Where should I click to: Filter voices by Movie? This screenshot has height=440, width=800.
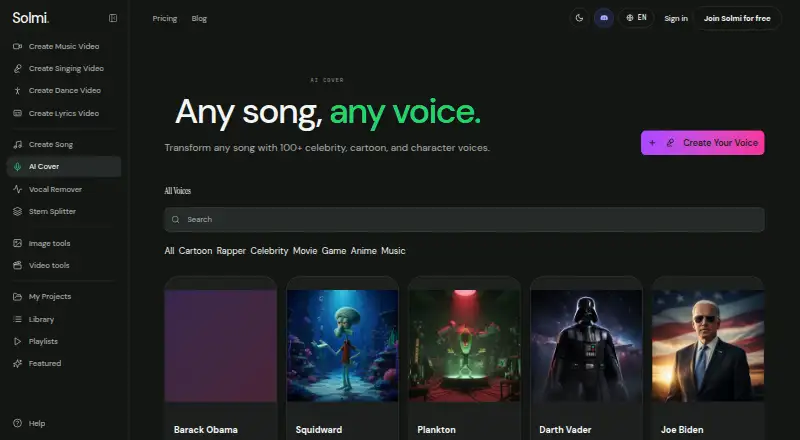305,251
